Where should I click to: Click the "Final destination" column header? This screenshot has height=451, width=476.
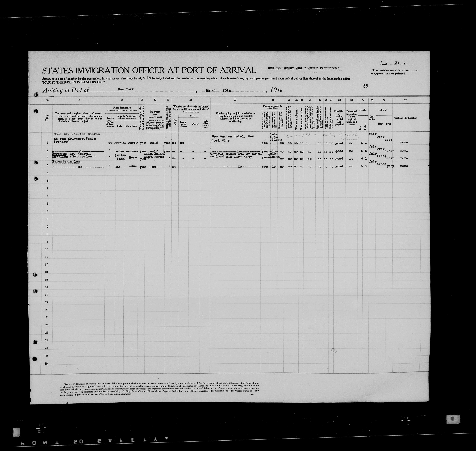point(122,108)
